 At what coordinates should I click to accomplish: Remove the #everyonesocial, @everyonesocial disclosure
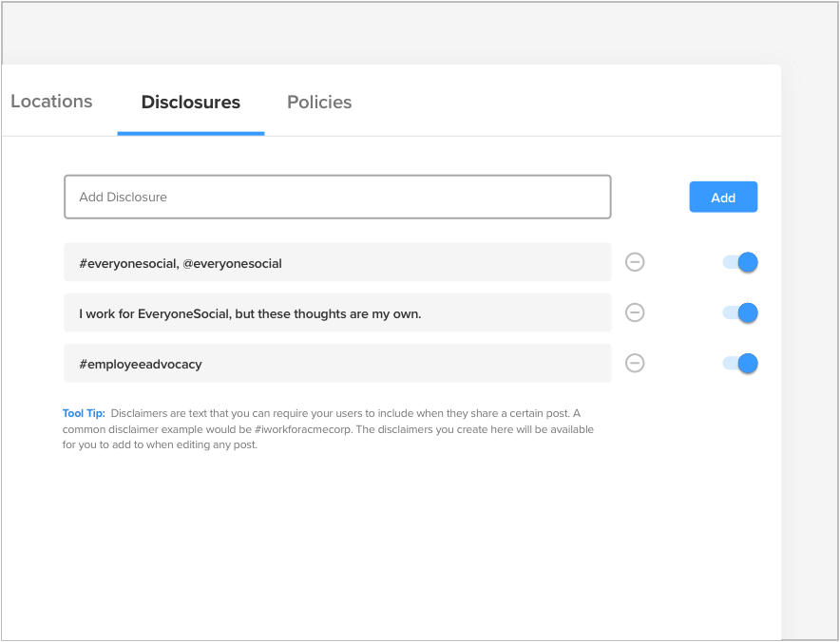(x=635, y=262)
